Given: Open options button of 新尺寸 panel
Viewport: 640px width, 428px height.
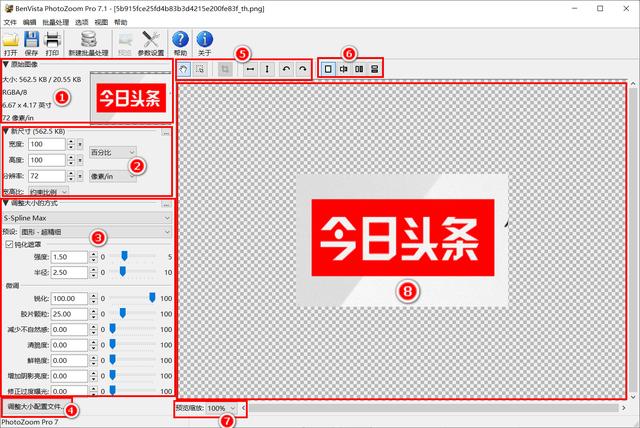Looking at the screenshot, I should click(166, 132).
